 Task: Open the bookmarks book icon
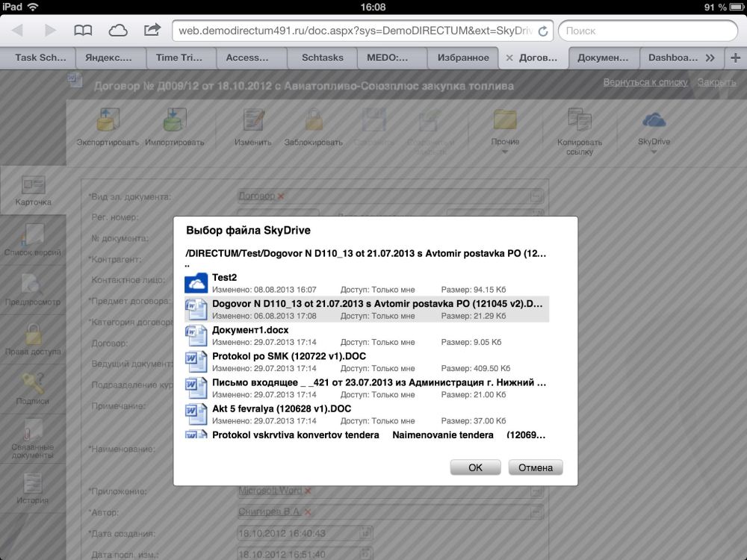tap(83, 31)
